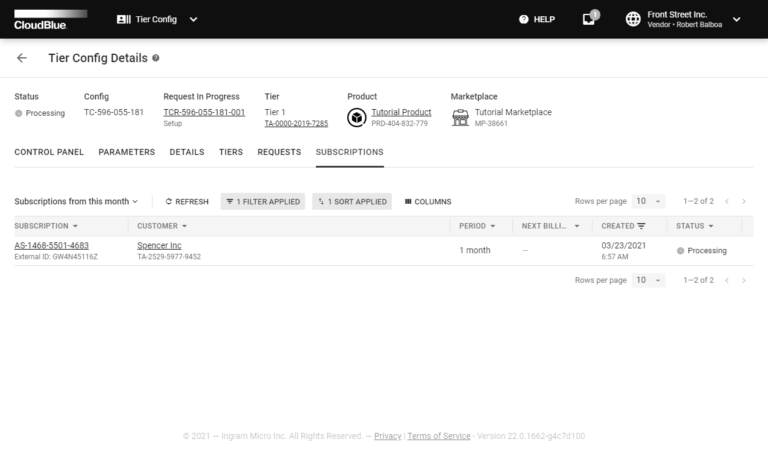Click the CREATED column filter icon
Viewport: 768px width, 457px height.
[641, 226]
